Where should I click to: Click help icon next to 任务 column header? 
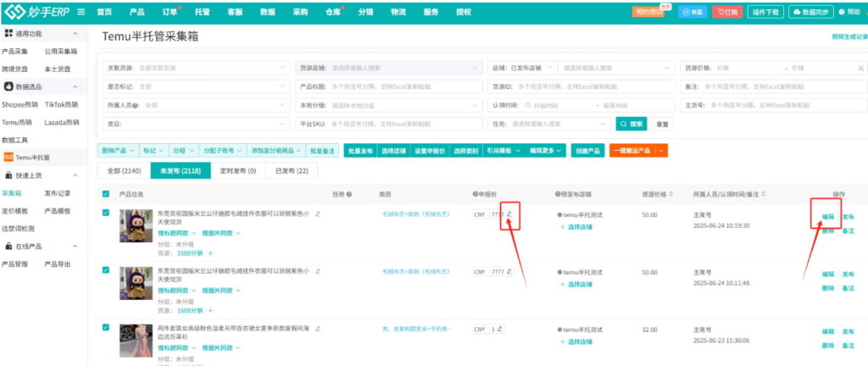pos(349,195)
